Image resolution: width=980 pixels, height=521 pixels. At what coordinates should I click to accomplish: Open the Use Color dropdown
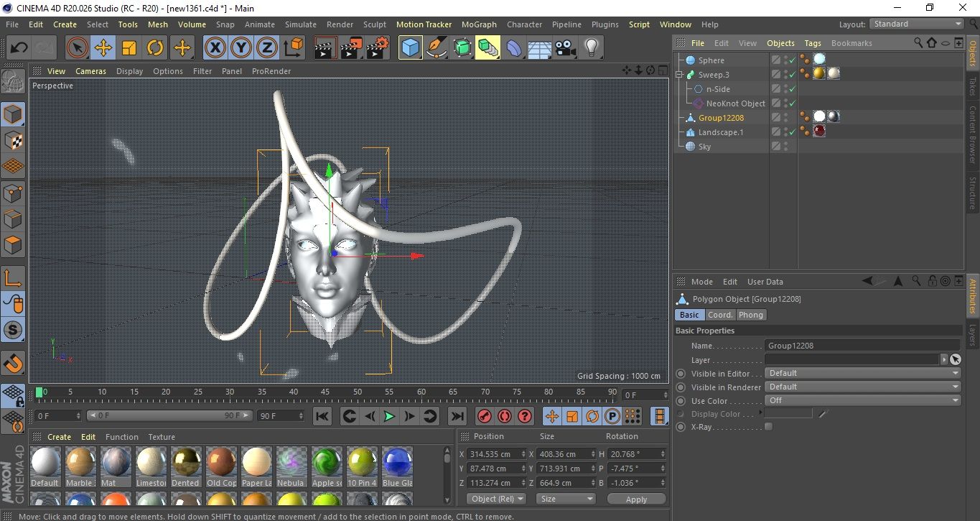[x=862, y=400]
